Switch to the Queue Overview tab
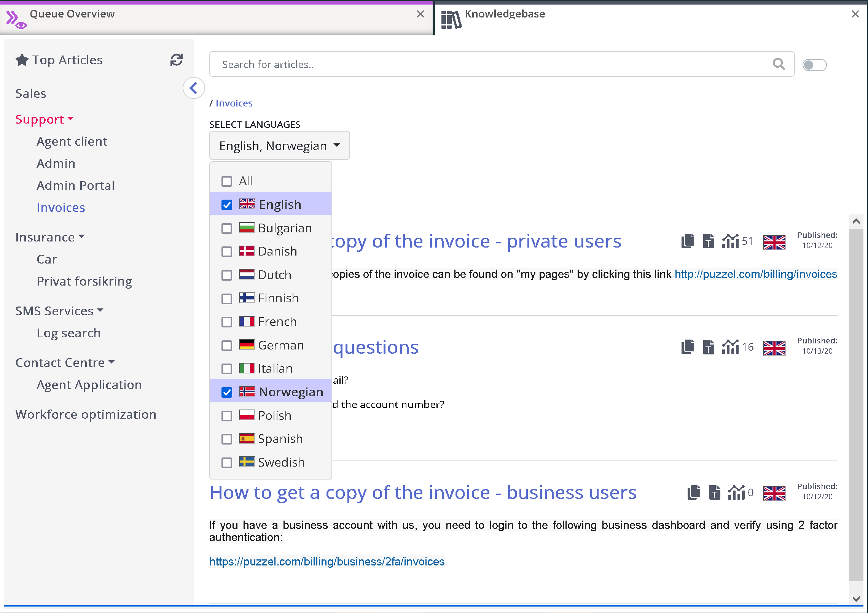 tap(72, 14)
